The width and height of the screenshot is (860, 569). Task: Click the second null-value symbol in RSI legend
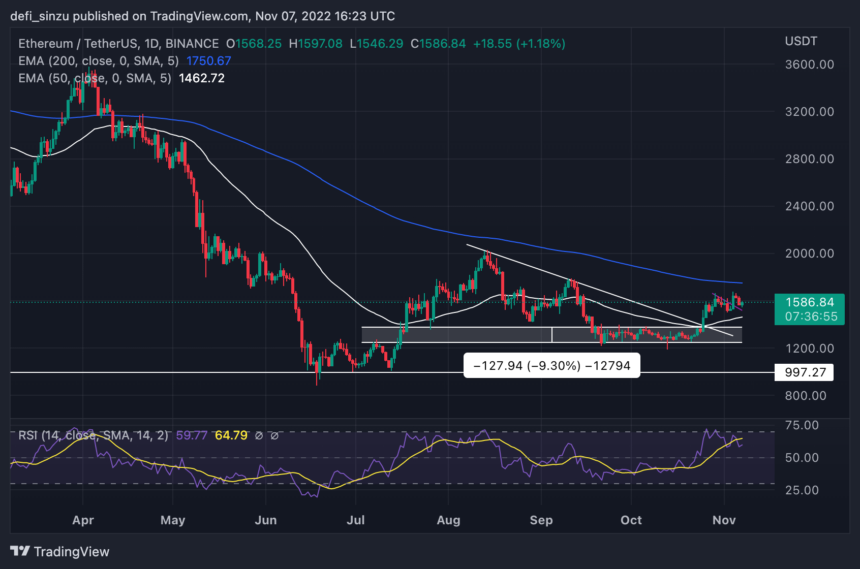click(x=276, y=435)
